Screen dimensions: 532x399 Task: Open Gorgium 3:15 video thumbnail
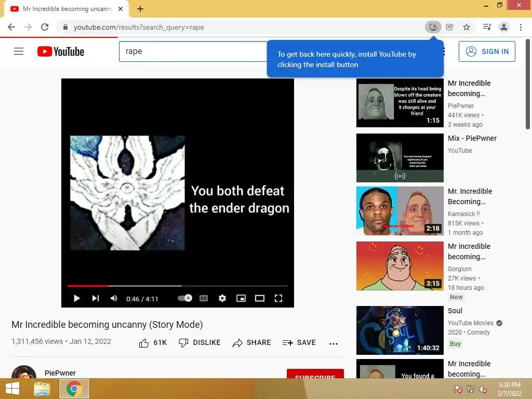point(400,265)
